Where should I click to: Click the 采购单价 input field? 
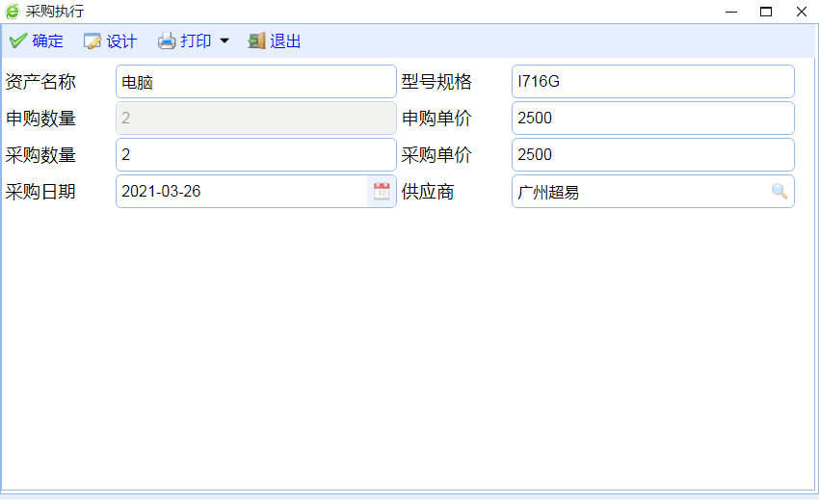(x=652, y=155)
